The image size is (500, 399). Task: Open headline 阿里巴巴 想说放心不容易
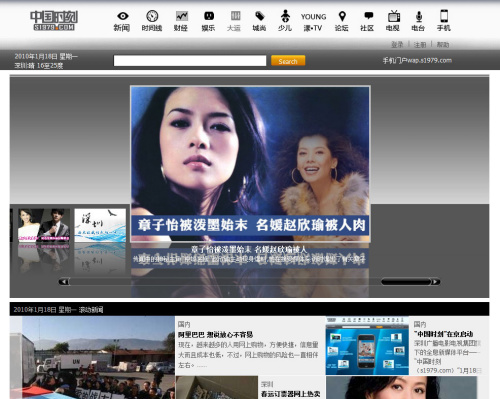[x=215, y=334]
